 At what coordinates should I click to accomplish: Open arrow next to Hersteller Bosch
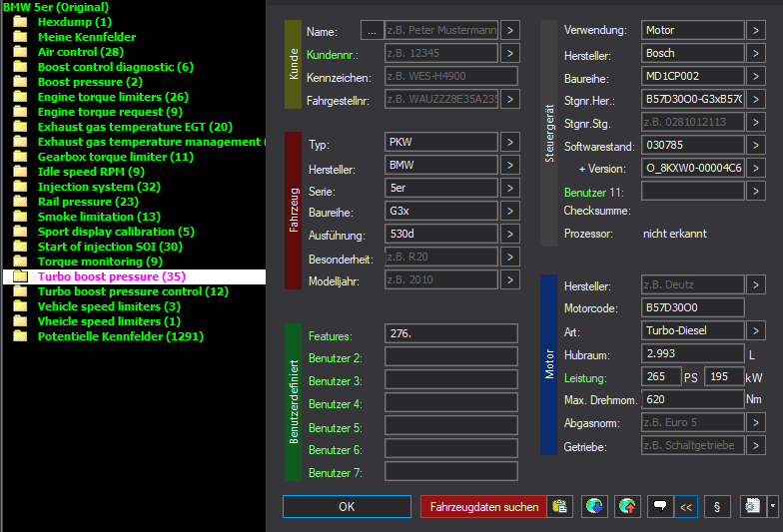pyautogui.click(x=756, y=54)
